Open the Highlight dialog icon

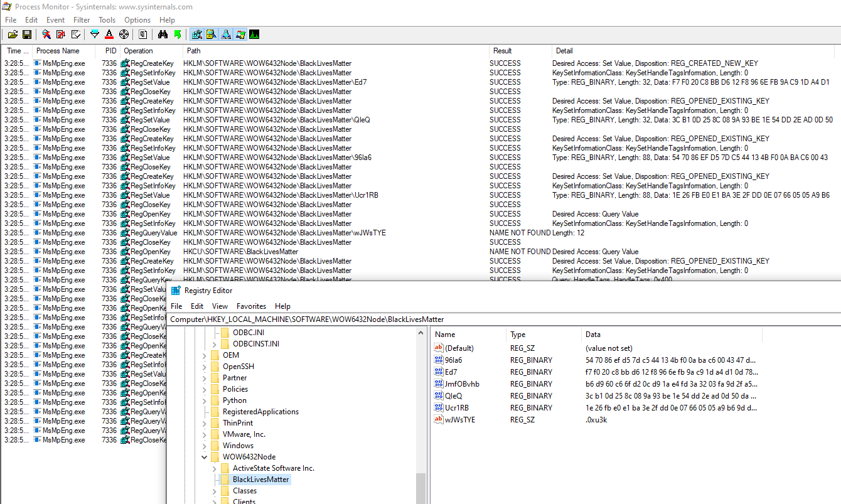[x=109, y=35]
